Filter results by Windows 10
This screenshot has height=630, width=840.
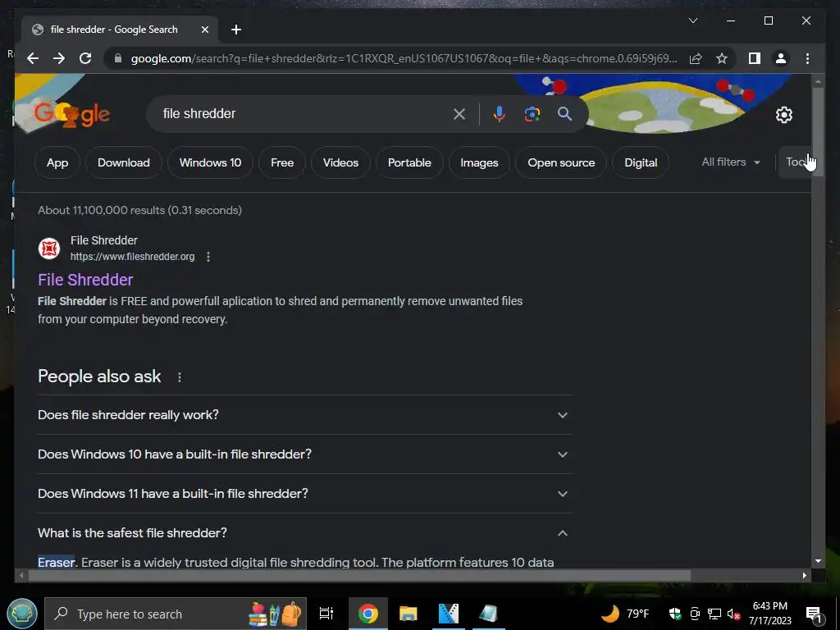click(x=210, y=162)
